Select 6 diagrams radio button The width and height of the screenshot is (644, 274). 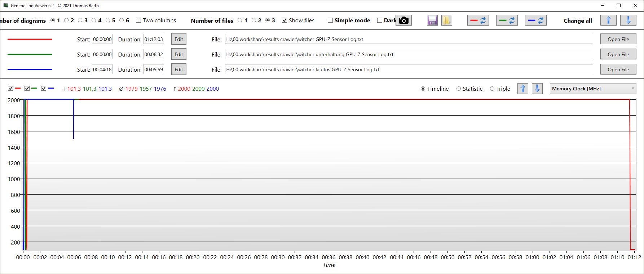(122, 21)
